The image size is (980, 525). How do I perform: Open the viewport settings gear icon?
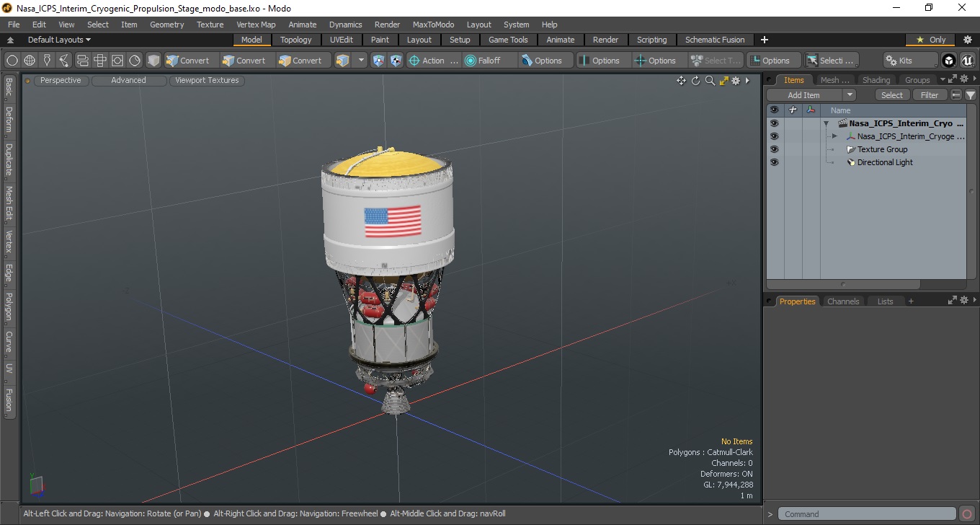click(x=736, y=81)
